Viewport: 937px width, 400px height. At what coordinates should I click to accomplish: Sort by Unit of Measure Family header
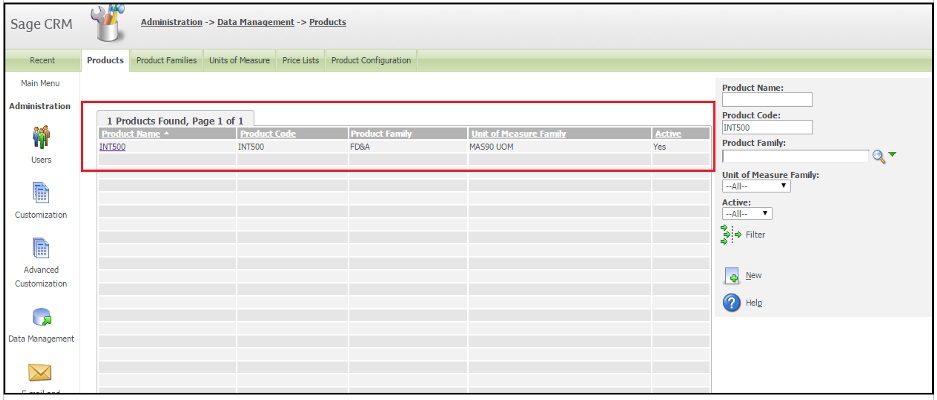pyautogui.click(x=518, y=134)
